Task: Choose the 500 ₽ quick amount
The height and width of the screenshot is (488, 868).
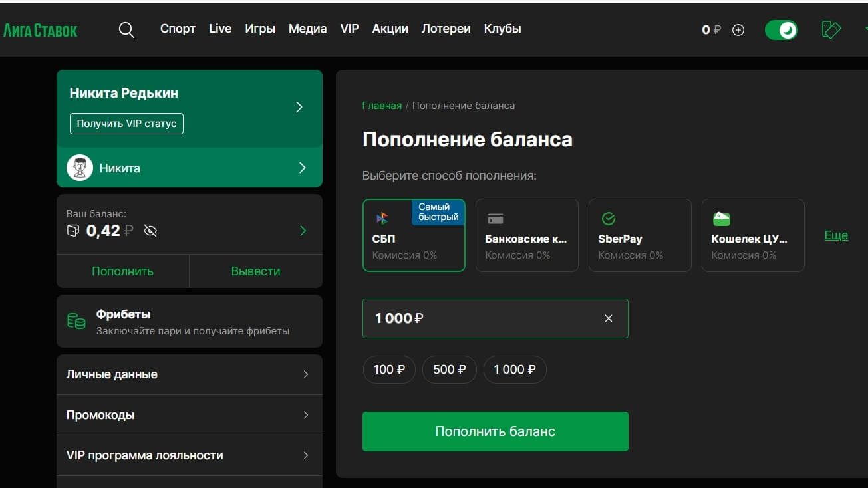Action: tap(450, 370)
